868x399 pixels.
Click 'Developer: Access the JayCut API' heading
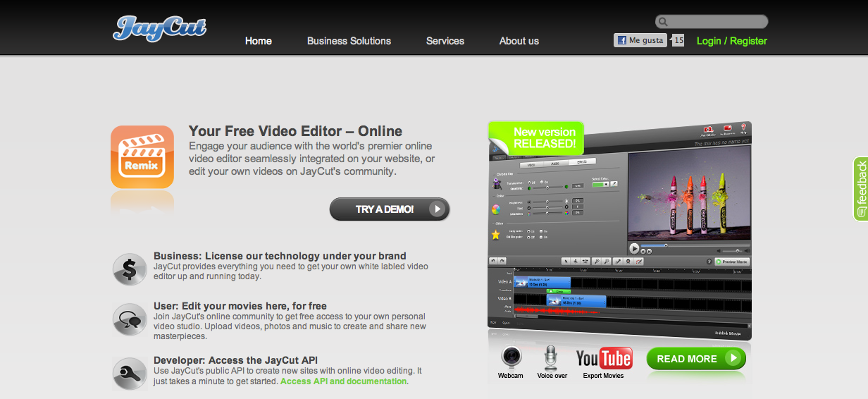tap(235, 360)
